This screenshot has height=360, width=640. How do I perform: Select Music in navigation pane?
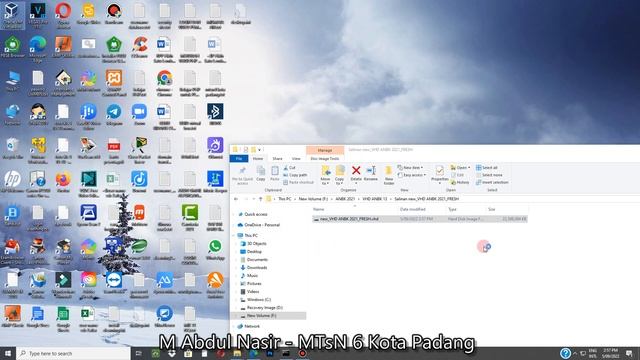coord(252,276)
